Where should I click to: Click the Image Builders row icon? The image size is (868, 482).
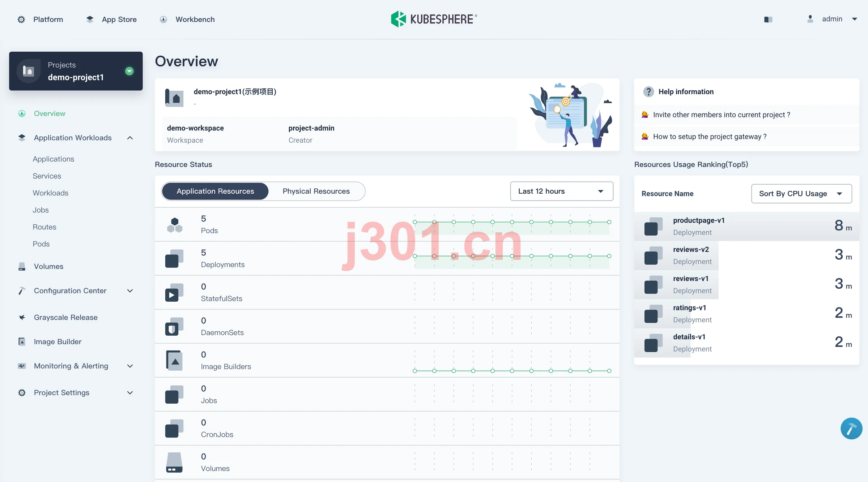tap(174, 361)
